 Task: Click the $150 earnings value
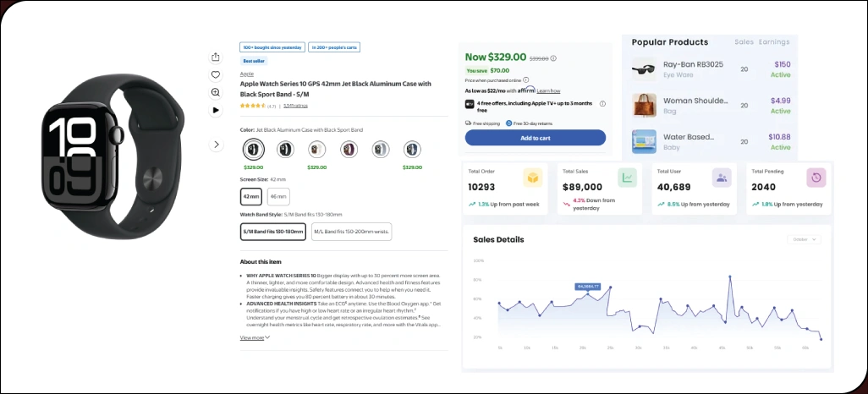coord(782,64)
